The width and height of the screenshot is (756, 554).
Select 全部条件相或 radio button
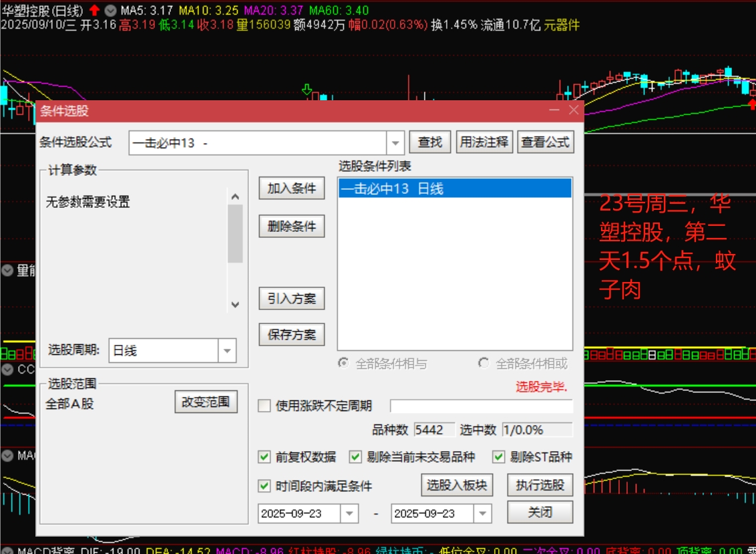[484, 363]
